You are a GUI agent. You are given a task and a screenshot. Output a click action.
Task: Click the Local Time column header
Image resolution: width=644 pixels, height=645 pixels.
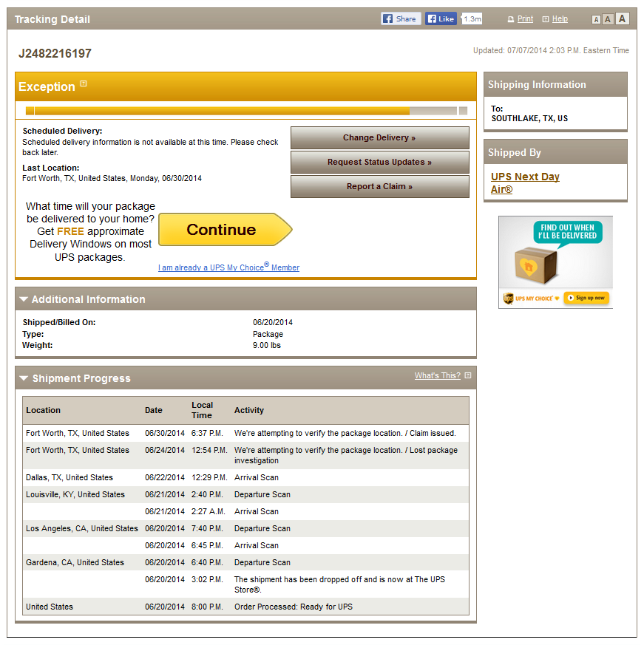[202, 410]
